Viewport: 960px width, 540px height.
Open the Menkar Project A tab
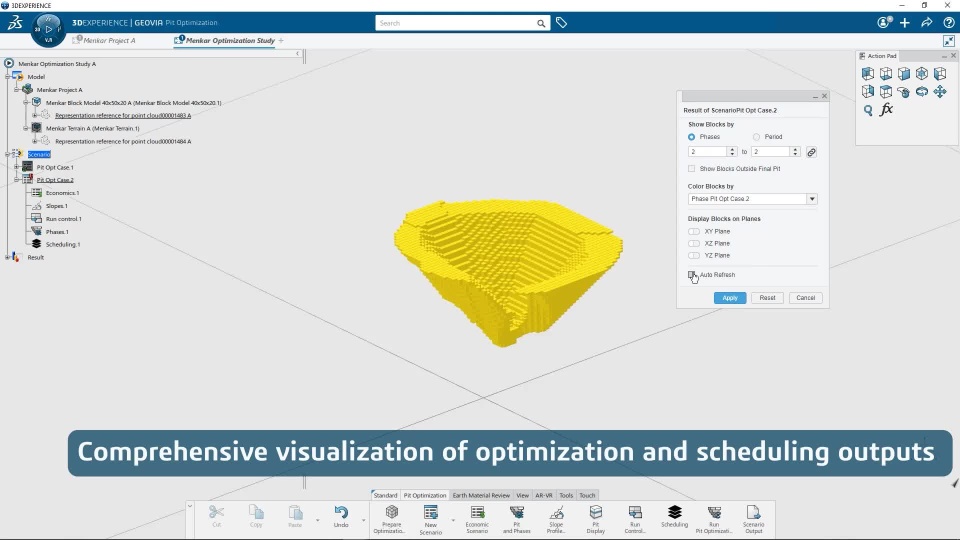tap(105, 40)
